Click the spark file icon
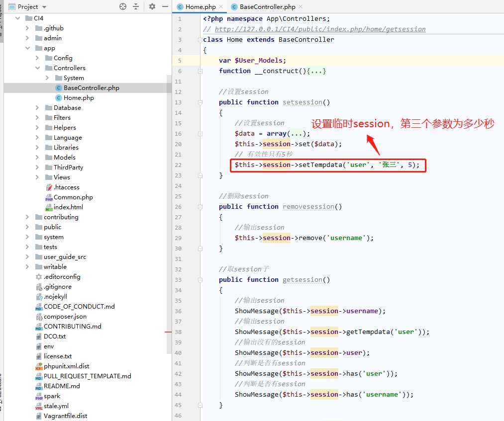504x421 pixels. [x=39, y=396]
